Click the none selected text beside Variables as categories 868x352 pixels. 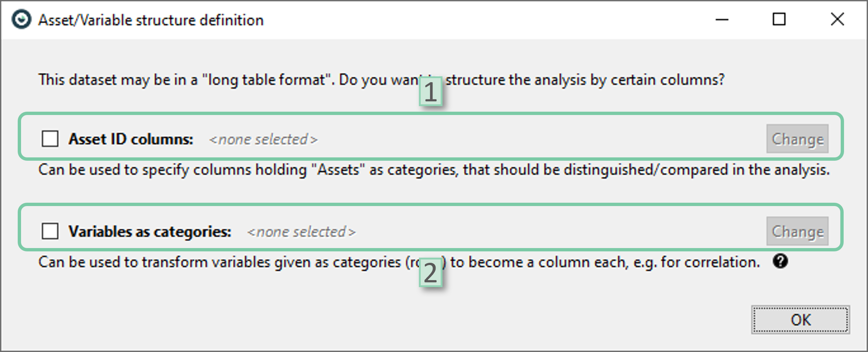302,232
